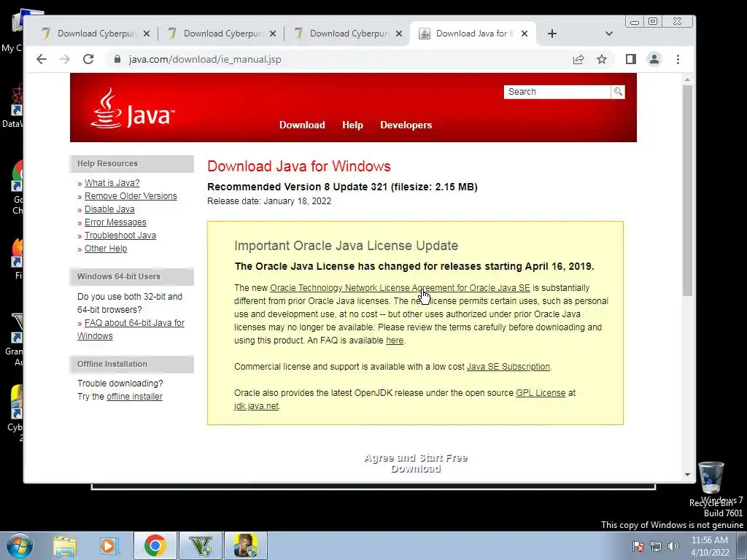Reload the Java download page
Viewport: 747px width, 560px height.
point(88,60)
